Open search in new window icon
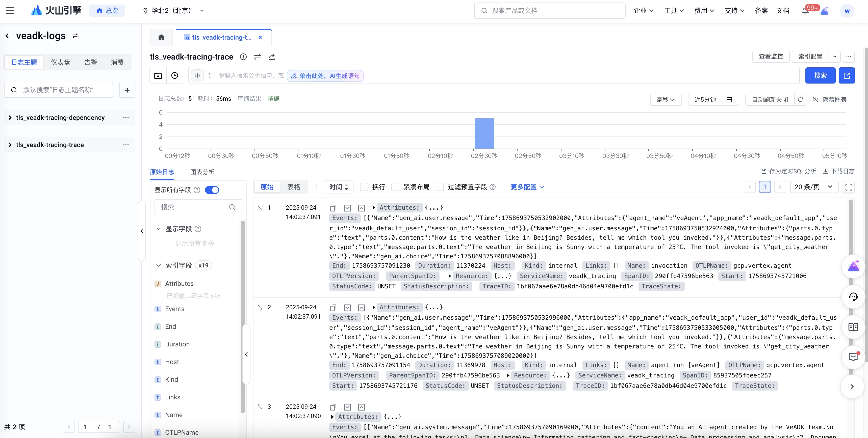 point(847,75)
